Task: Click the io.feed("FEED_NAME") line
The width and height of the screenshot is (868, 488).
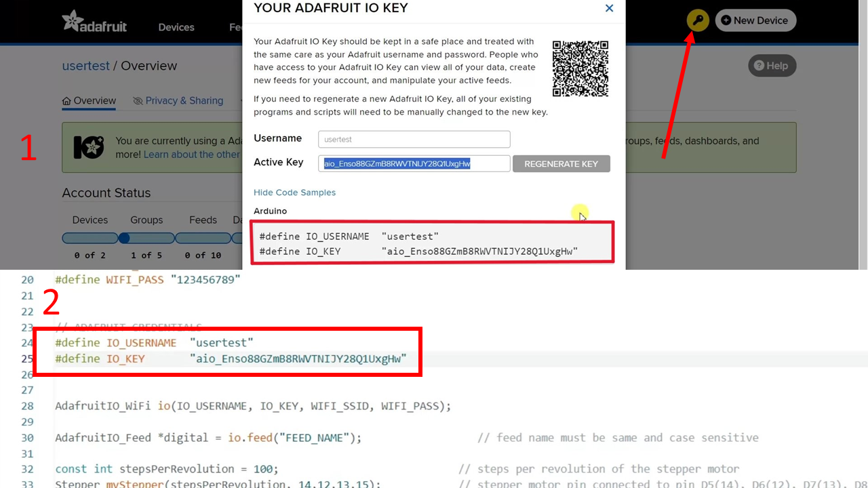Action: click(x=208, y=438)
